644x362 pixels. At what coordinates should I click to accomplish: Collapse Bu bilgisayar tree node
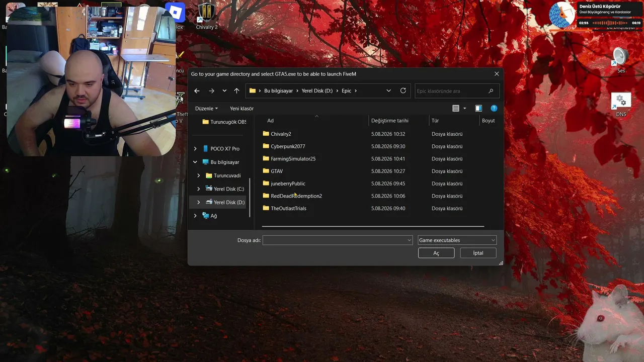[x=195, y=162]
